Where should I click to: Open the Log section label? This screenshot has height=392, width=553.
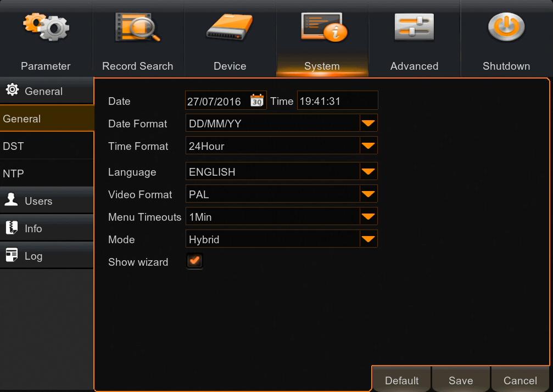point(33,256)
